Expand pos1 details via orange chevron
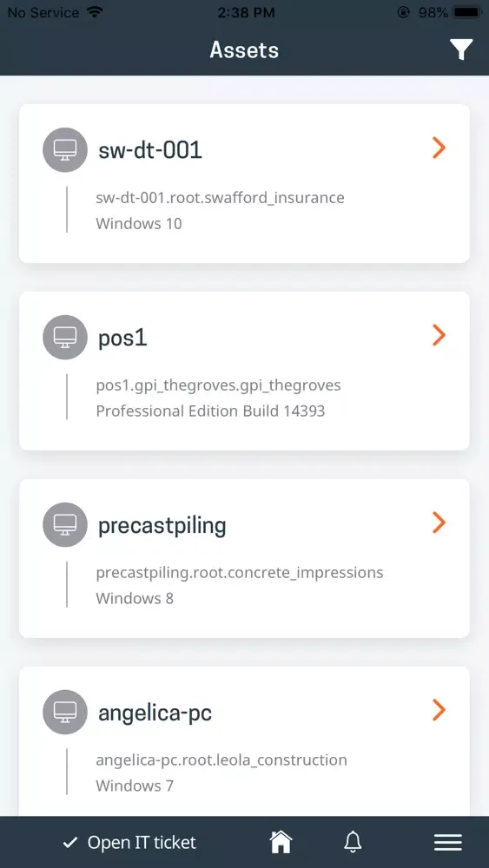Viewport: 489px width, 868px height. tap(439, 335)
